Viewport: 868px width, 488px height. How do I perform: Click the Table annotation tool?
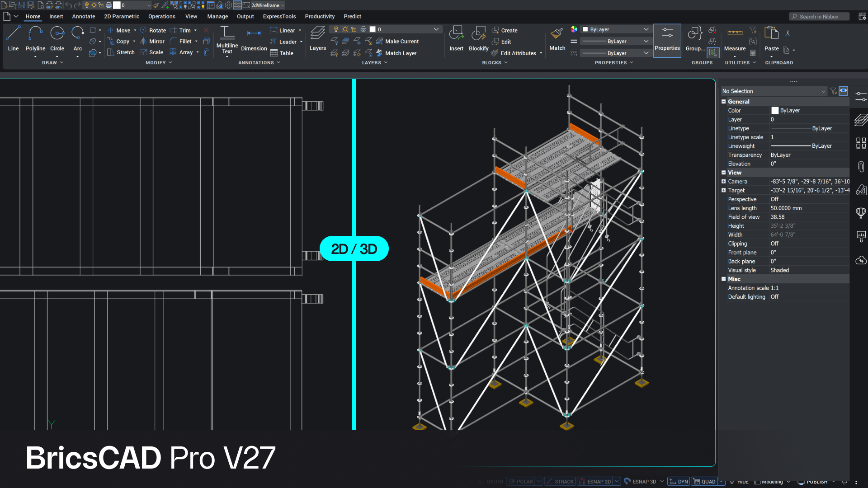[282, 53]
